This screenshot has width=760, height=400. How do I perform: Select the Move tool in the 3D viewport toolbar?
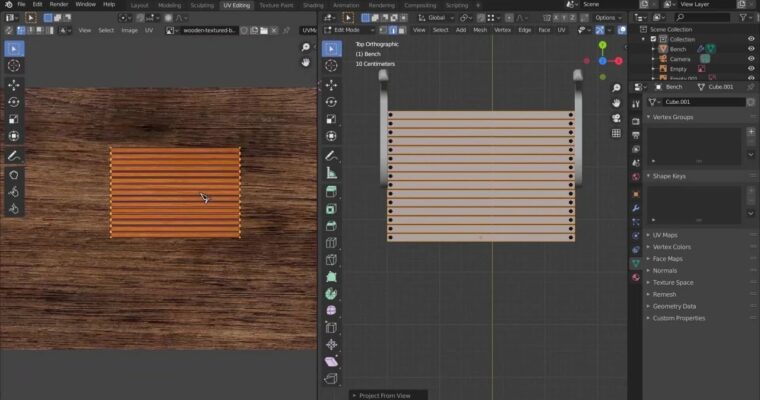point(332,85)
